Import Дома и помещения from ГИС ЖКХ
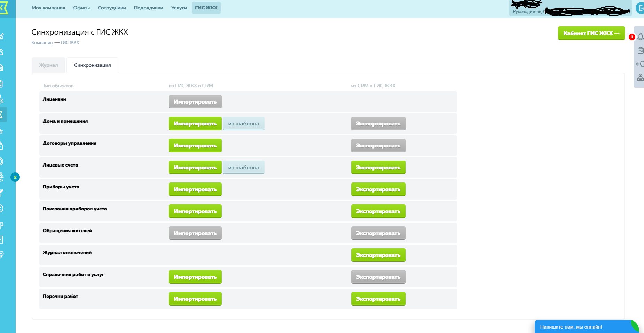Screen dimensions: 644x333 click(195, 124)
